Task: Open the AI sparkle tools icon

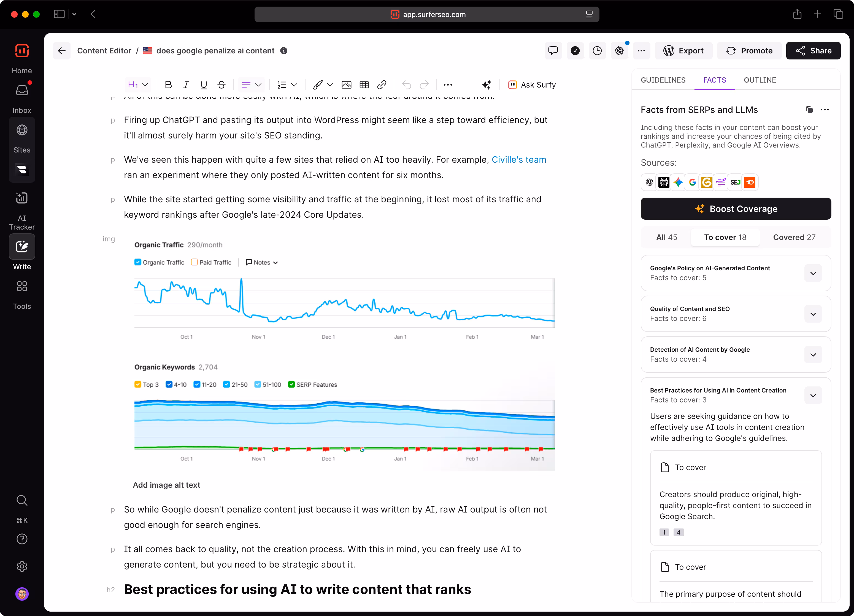Action: coord(487,85)
